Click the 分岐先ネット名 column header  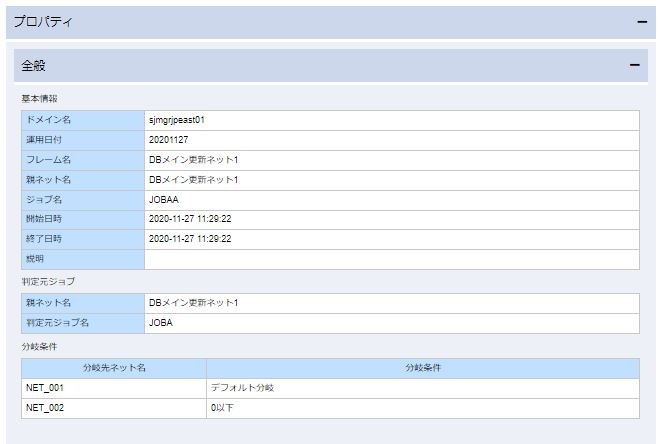tap(114, 368)
